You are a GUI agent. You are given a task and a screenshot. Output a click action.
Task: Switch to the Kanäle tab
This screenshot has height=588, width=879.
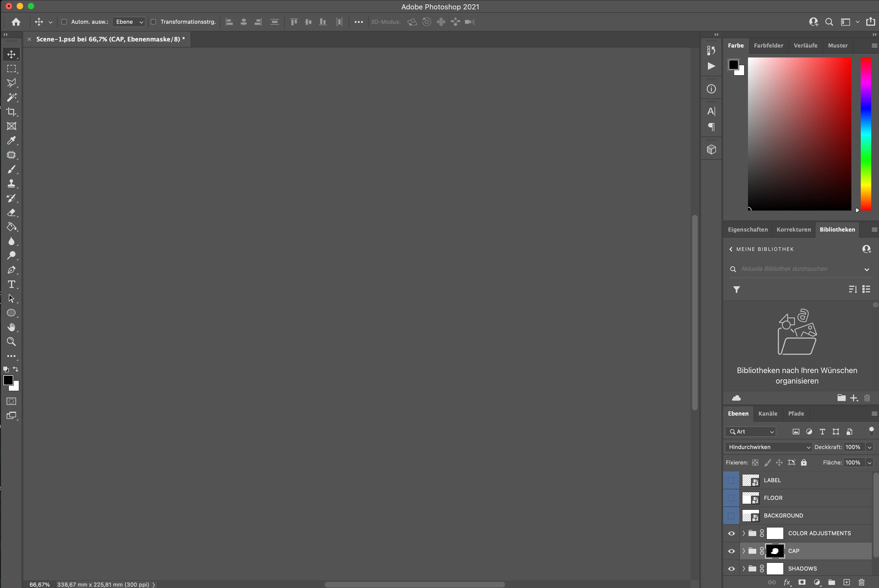768,413
